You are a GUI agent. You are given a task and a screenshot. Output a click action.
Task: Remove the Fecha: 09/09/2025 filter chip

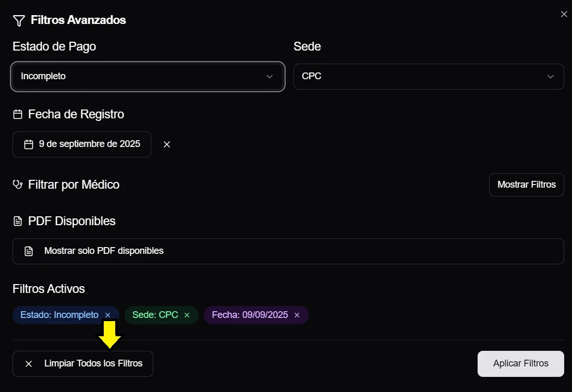(297, 315)
